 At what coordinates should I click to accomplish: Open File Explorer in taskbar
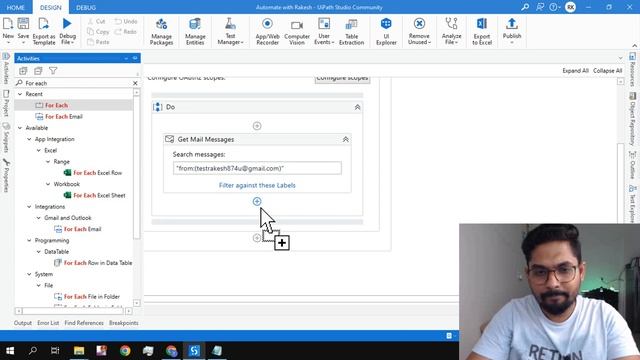79,351
